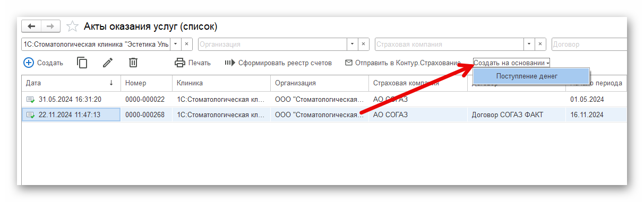Click cell Договор СОГАЗ ФАКТ
This screenshot has width=644, height=202.
516,115
